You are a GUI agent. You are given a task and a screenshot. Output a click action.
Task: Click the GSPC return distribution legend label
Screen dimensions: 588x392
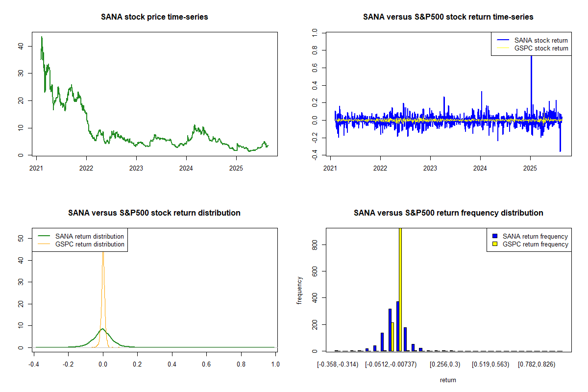pos(90,244)
